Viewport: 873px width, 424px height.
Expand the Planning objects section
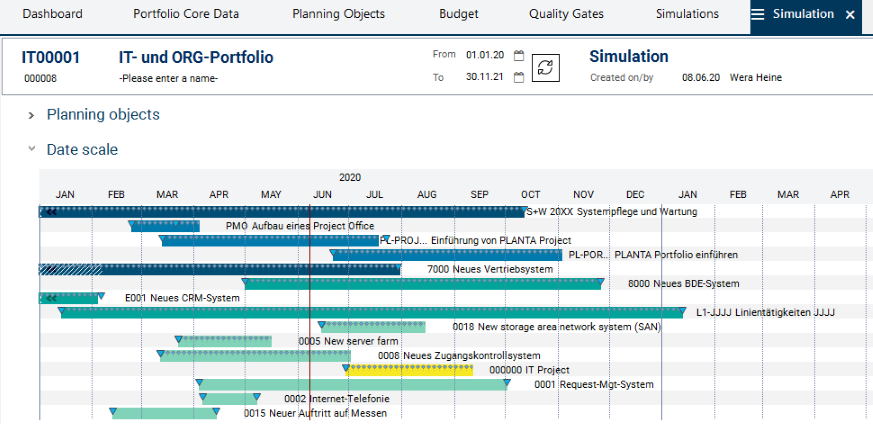pos(32,115)
